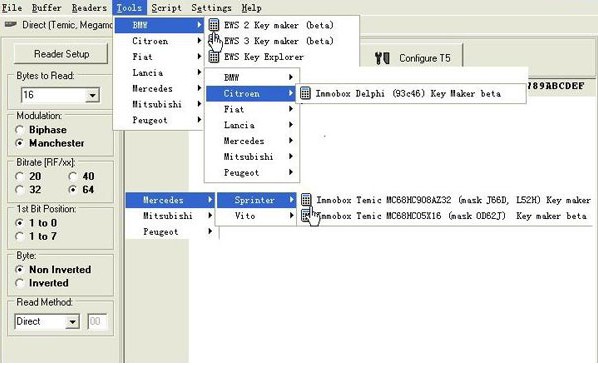The image size is (598, 365).
Task: Open the File menu
Action: point(12,8)
